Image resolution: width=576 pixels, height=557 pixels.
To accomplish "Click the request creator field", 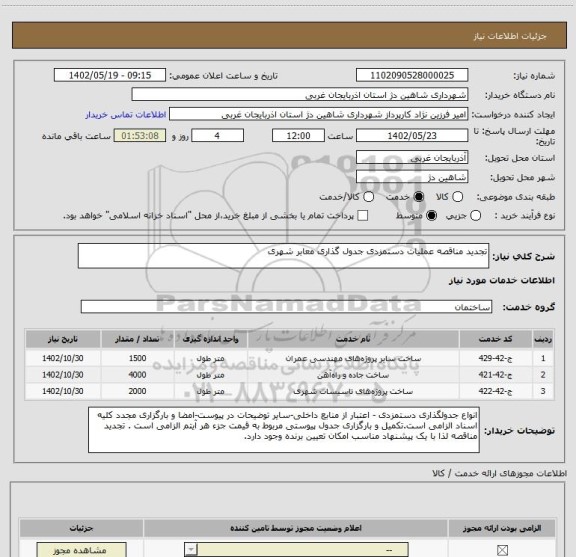I will [x=318, y=114].
